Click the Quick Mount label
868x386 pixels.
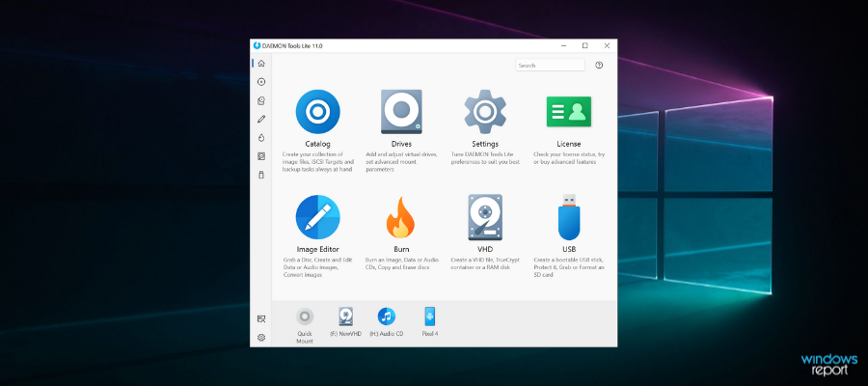point(305,337)
